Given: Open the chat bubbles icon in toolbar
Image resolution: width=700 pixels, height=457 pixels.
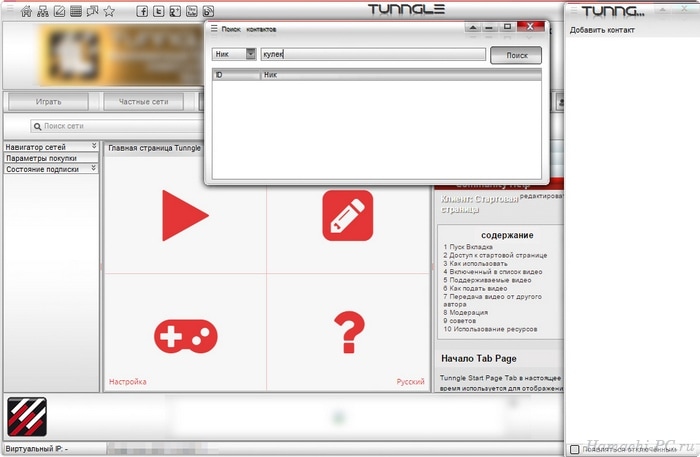Looking at the screenshot, I should click(x=92, y=11).
